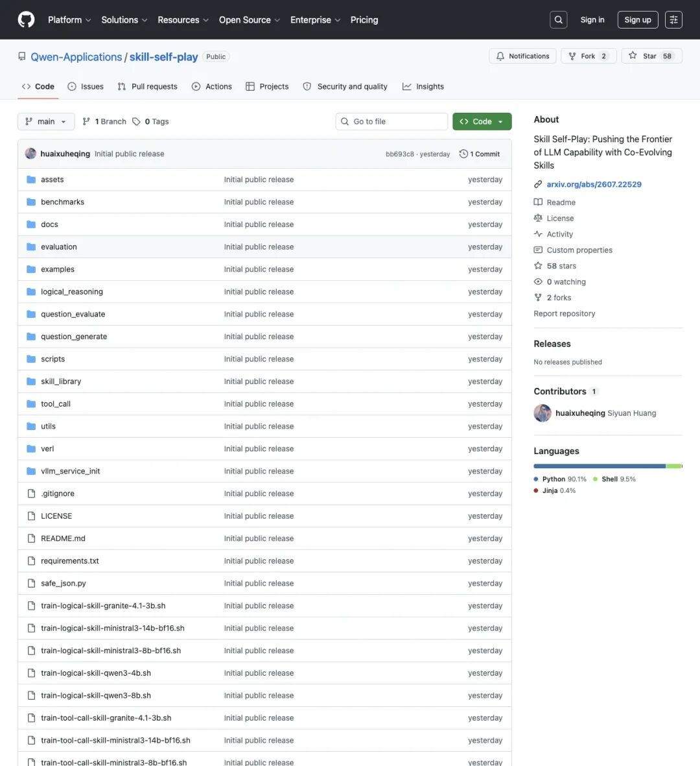Viewport: 700px width, 766px height.
Task: Expand the Open Source menu
Action: pos(250,19)
